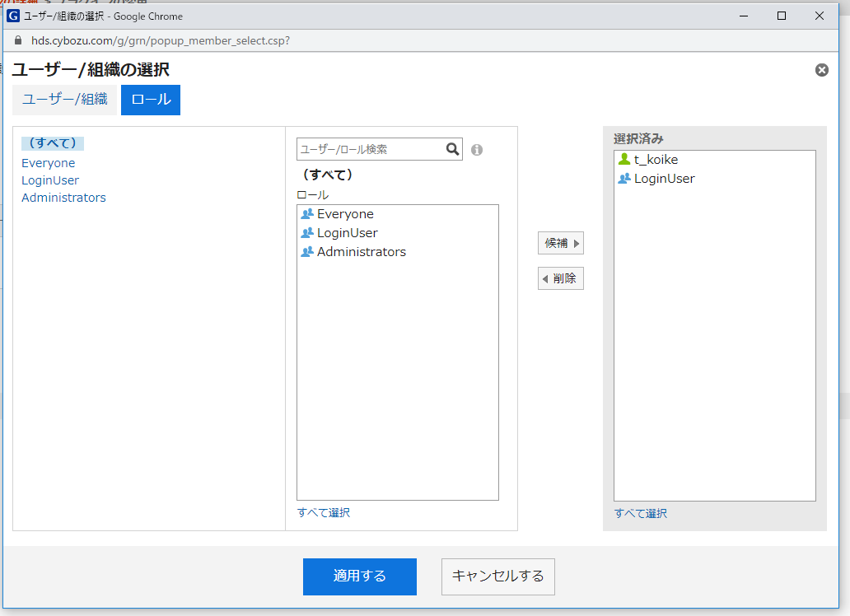Select （すべて） in the left tree
This screenshot has width=850, height=616.
tap(53, 143)
